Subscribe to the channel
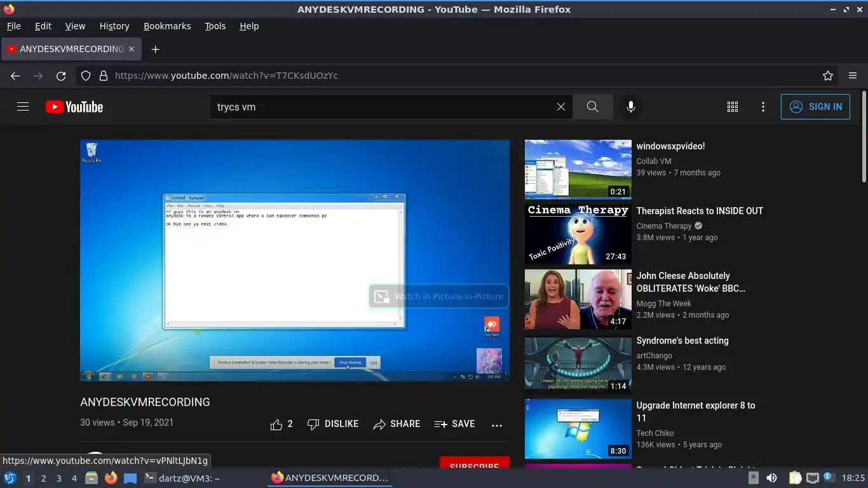Screen dimensions: 868x488 (474, 463)
